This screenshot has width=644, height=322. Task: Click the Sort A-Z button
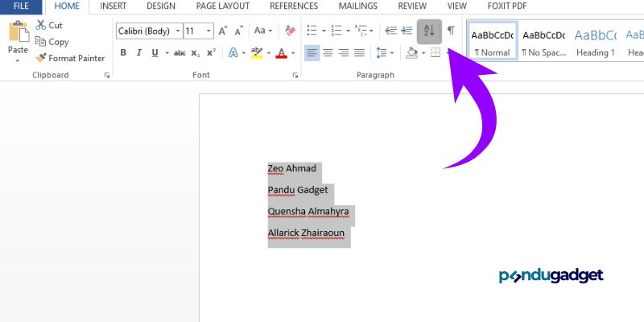pos(429,31)
